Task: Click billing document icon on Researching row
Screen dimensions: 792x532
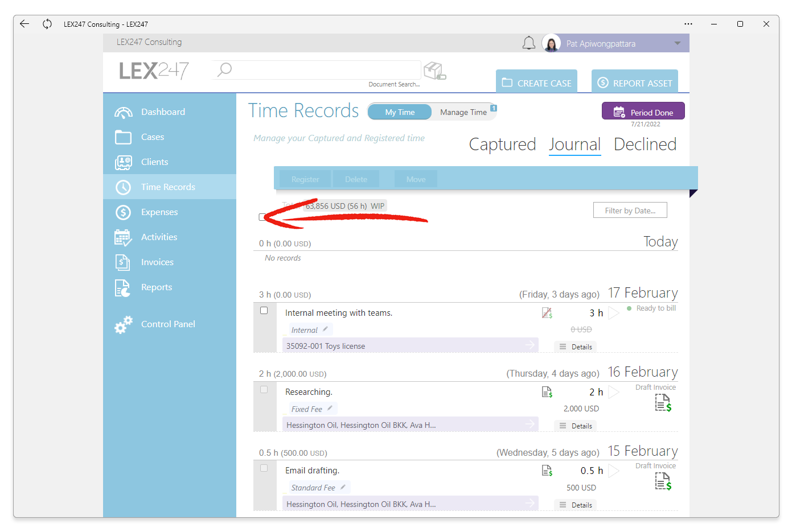Action: coord(547,392)
